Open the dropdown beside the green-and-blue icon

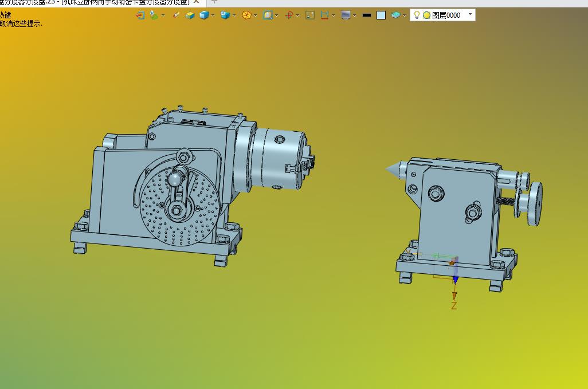(163, 15)
